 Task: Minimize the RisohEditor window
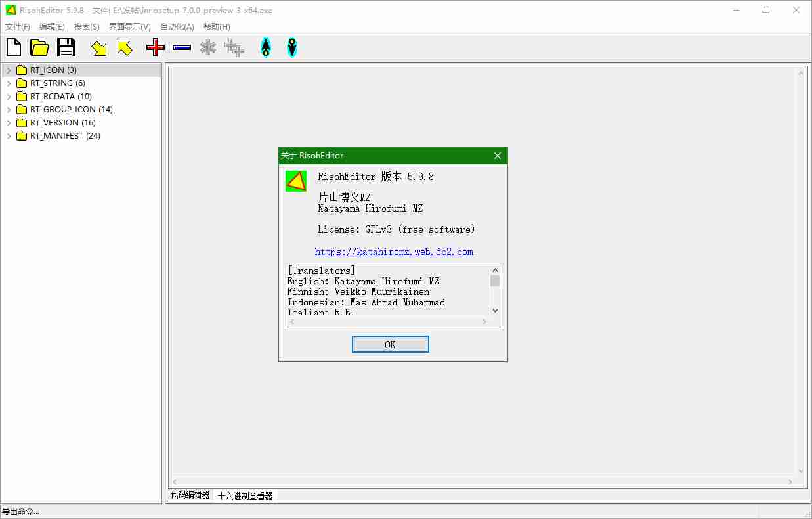(736, 10)
